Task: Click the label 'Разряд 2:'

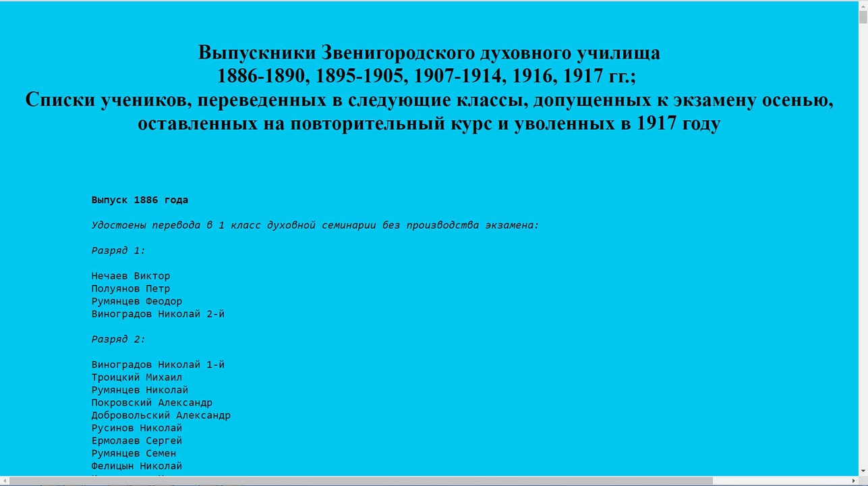Action: pyautogui.click(x=118, y=340)
